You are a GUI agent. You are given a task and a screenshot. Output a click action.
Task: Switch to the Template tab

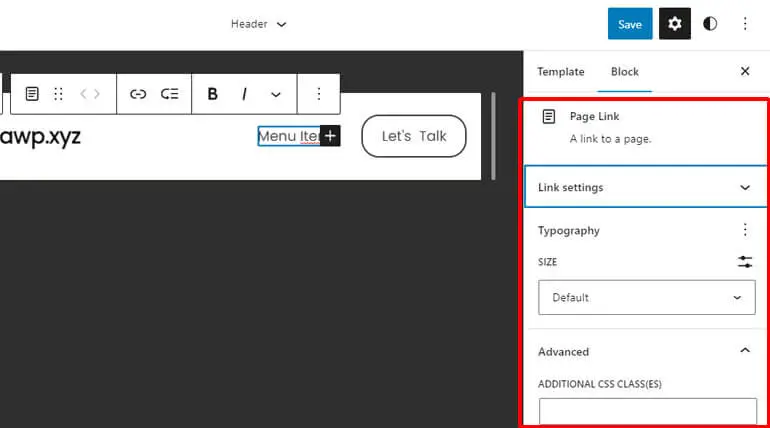coord(561,72)
